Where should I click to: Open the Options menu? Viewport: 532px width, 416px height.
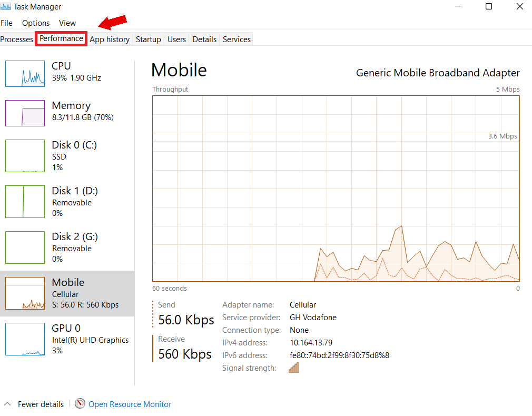pos(35,23)
